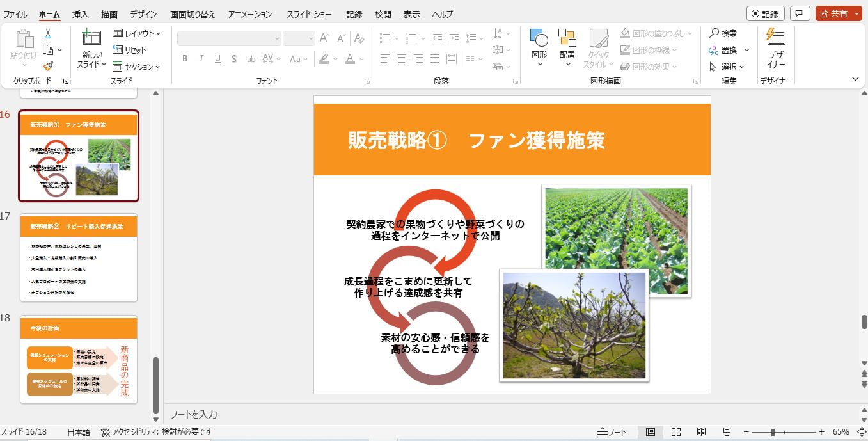868x441 pixels.
Task: Expand the レイアウト dropdown
Action: 136,33
